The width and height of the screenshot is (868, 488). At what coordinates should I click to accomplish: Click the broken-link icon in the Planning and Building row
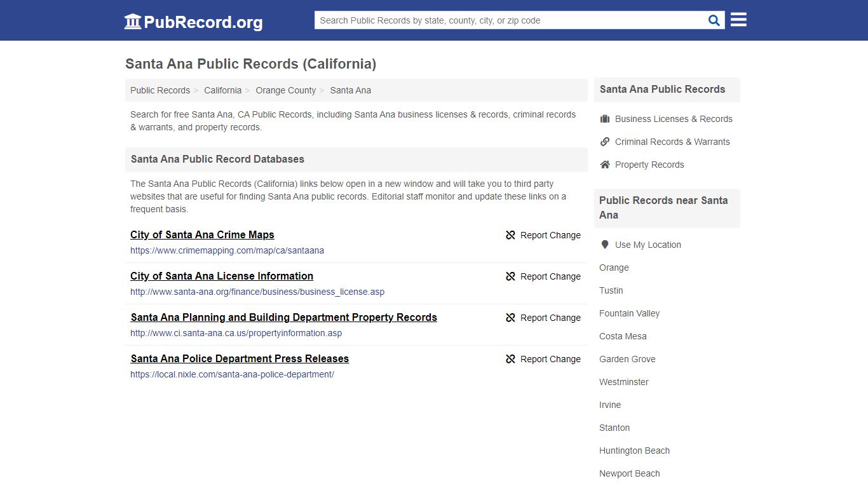pyautogui.click(x=510, y=318)
